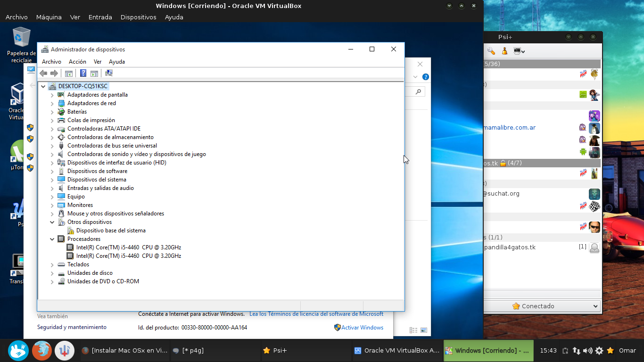Screen dimensions: 644x362
Task: Click the Teclados keyboard icon
Action: tap(61, 264)
